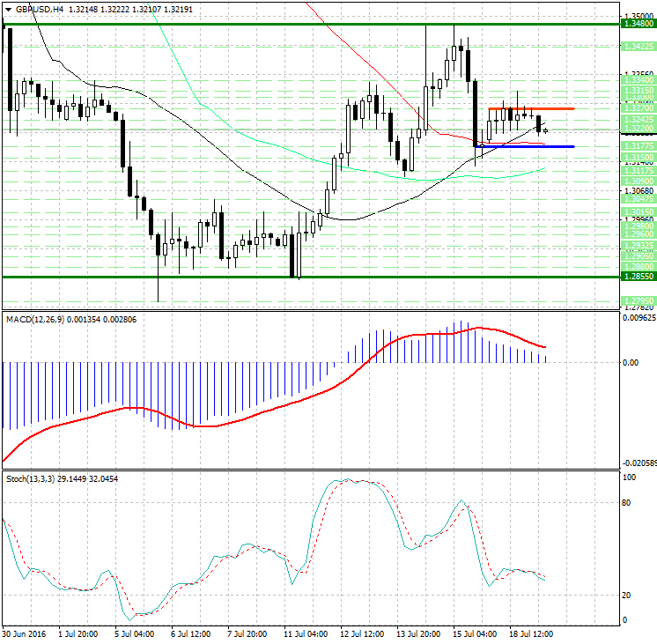Click the 1.29600 price level label
The image size is (657, 644).
(x=639, y=234)
